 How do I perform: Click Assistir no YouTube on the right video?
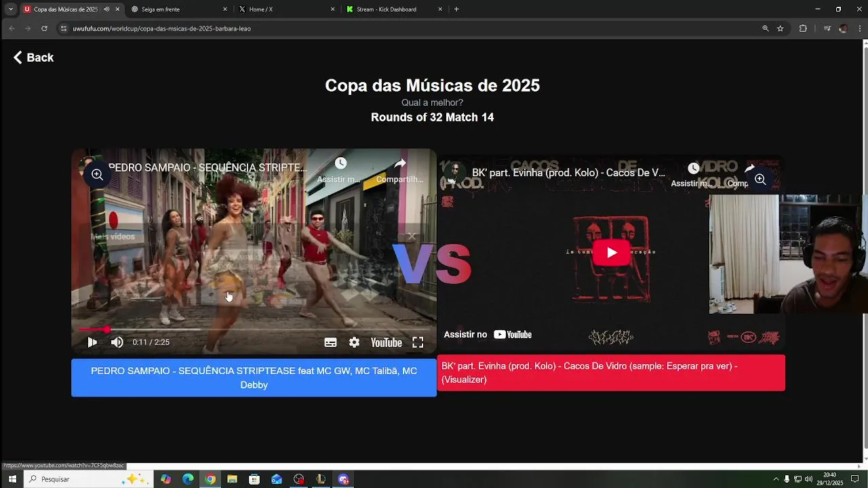coord(488,334)
